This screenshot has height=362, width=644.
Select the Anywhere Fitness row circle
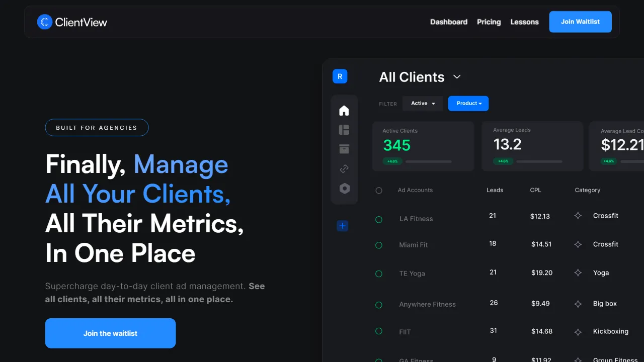(x=379, y=305)
